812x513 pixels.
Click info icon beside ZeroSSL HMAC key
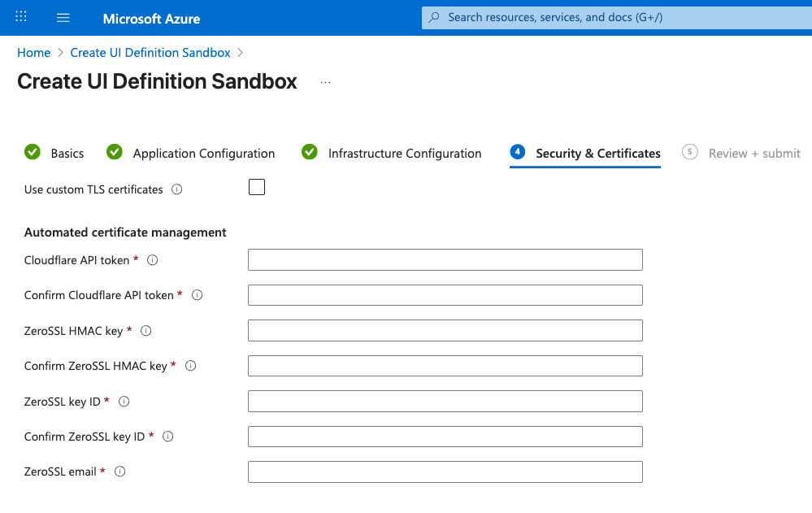pos(146,331)
